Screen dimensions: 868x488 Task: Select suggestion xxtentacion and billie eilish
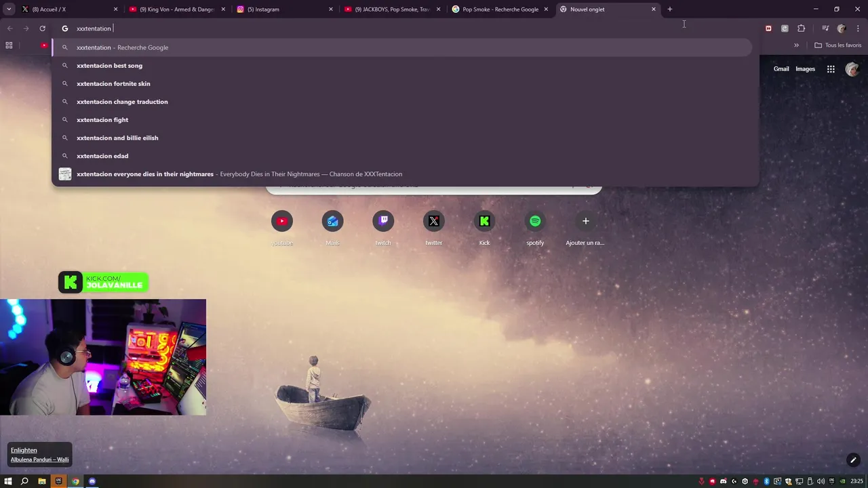401,138
